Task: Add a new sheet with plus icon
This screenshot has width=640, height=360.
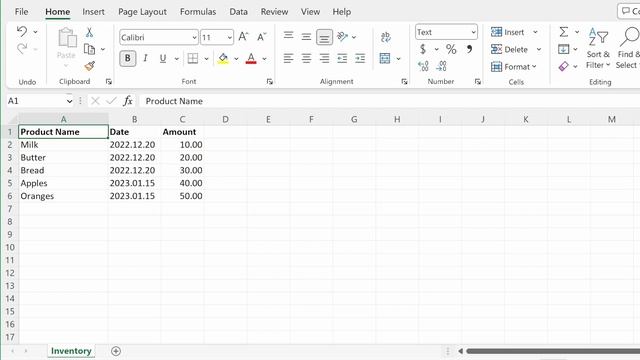Action: (x=116, y=351)
